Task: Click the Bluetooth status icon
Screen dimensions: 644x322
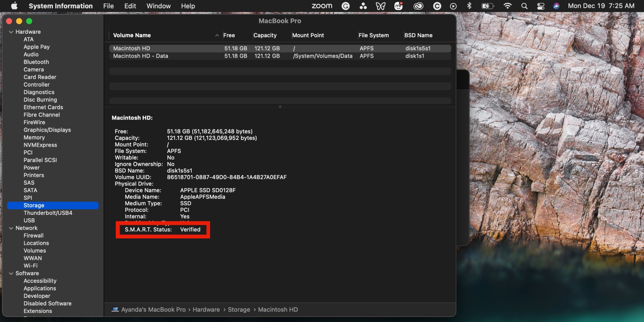Action: [x=469, y=6]
